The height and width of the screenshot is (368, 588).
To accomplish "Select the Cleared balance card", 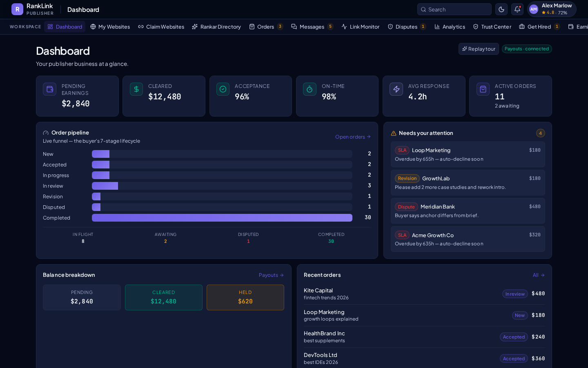I will point(164,297).
